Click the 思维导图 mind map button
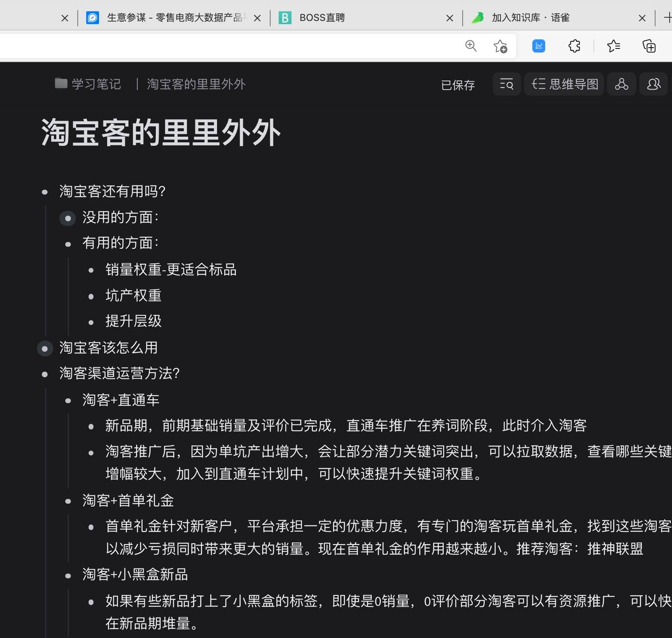The height and width of the screenshot is (638, 672). (564, 84)
